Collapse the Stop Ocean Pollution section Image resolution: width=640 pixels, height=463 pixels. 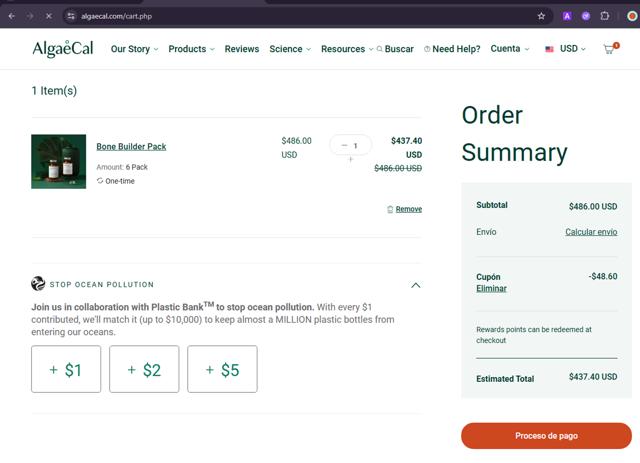point(416,285)
